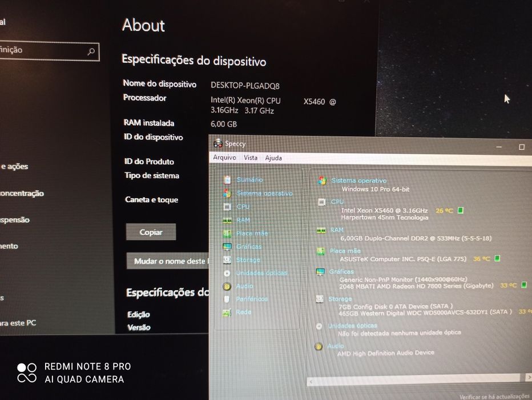Viewport: 532px width, 400px height.
Task: Click Audio icon in summary pane
Action: [319, 346]
